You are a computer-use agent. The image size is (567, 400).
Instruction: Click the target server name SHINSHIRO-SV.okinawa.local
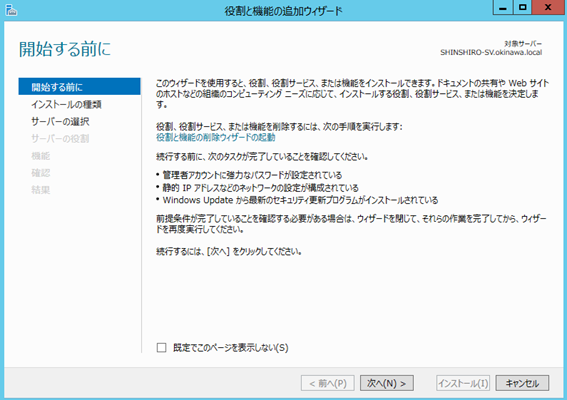[x=491, y=52]
